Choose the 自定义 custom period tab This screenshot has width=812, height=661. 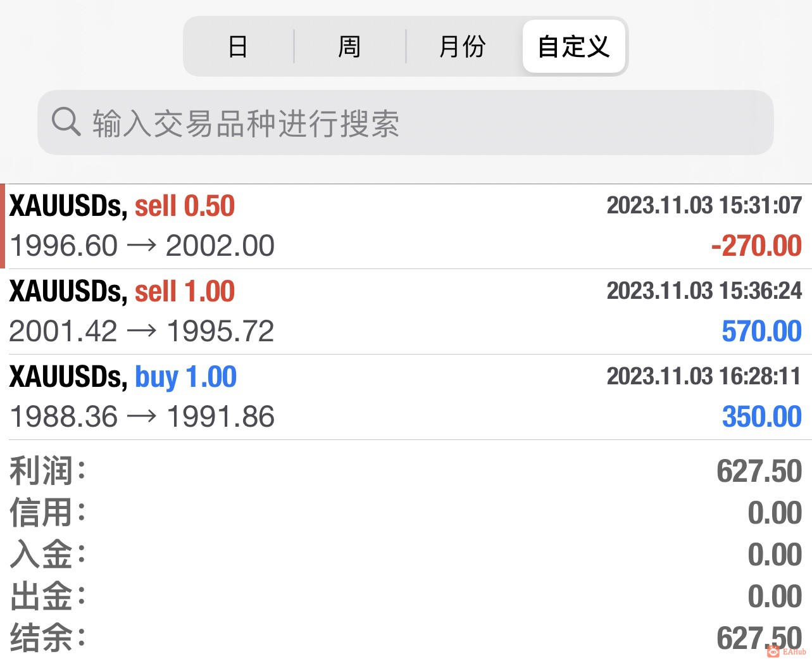tap(573, 47)
